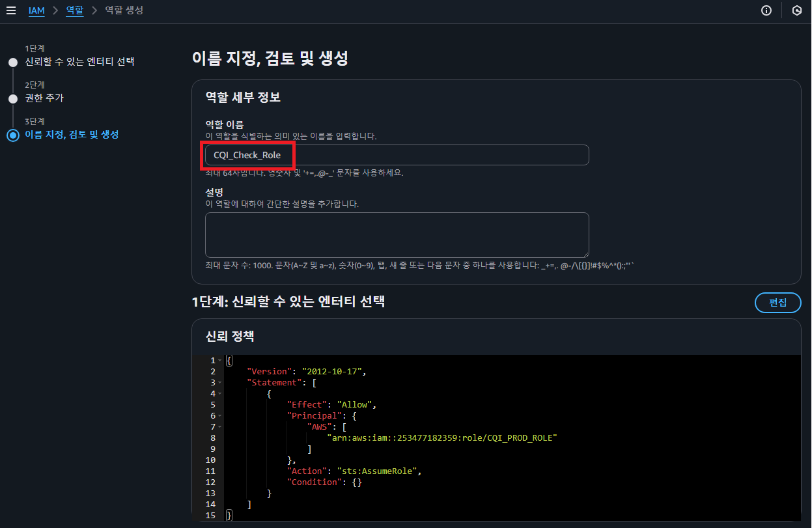Fold the AWS array at line 7
The height and width of the screenshot is (528, 812).
click(219, 426)
